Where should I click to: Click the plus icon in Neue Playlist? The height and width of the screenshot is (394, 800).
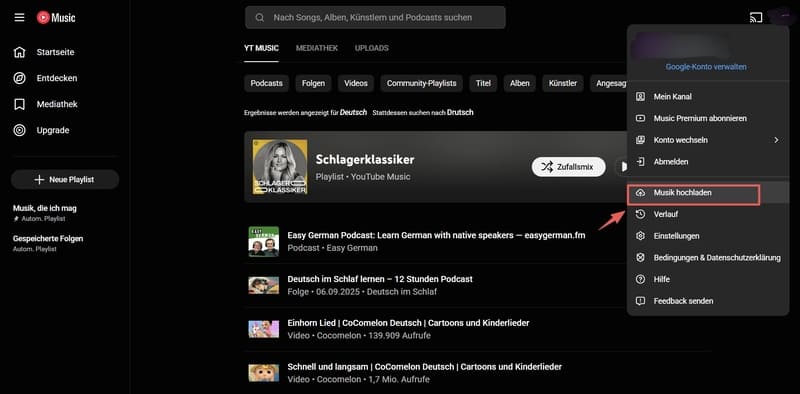(39, 180)
